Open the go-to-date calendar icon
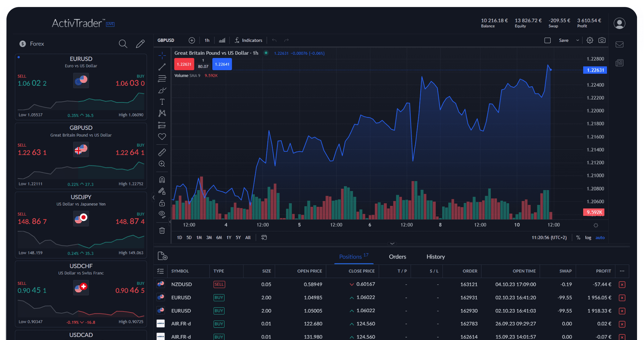 click(264, 237)
